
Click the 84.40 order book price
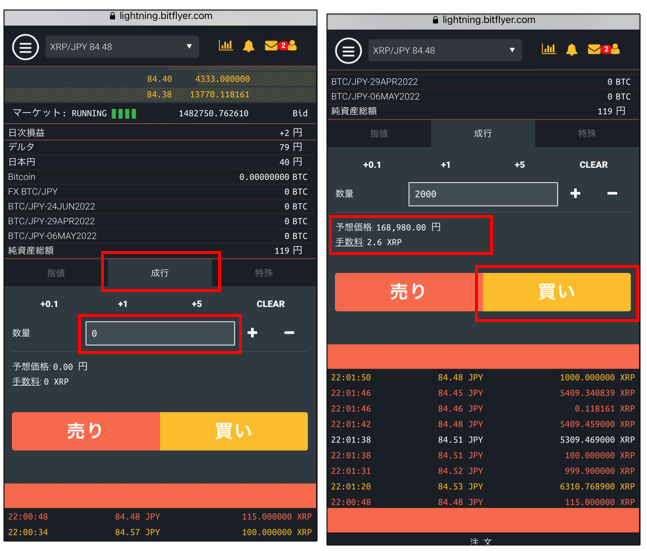point(159,79)
